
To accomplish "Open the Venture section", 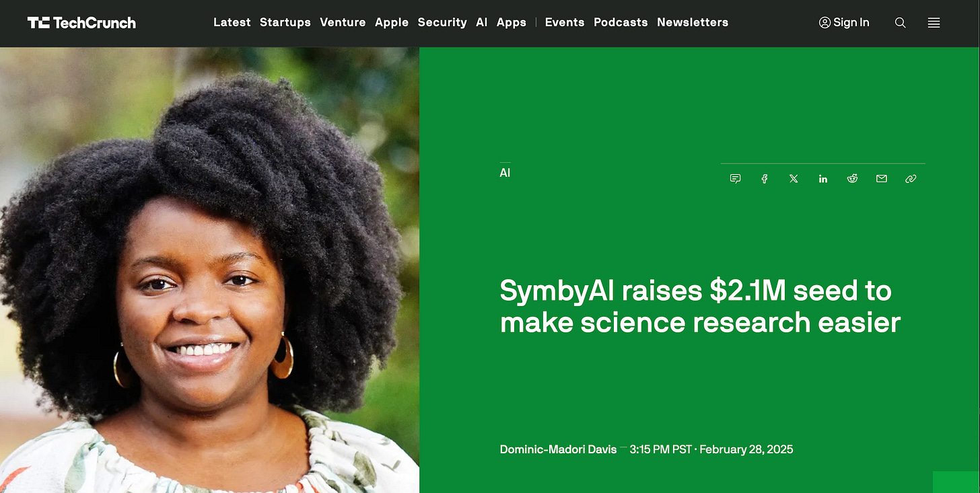I will [343, 22].
